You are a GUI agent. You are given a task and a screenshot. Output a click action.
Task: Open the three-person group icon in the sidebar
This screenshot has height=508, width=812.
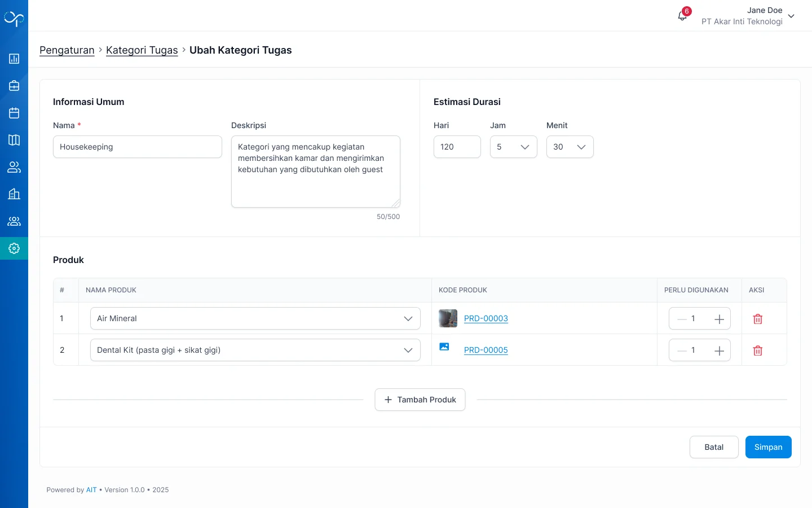[14, 221]
